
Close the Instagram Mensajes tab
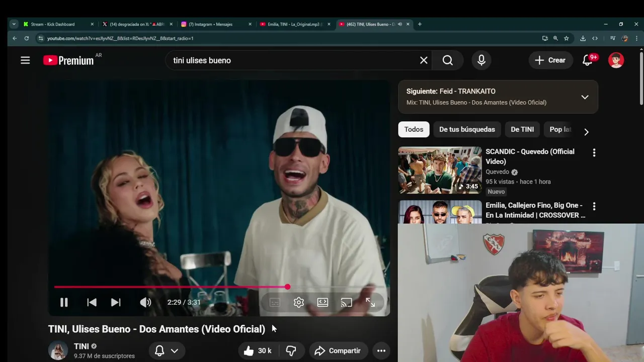[250, 24]
